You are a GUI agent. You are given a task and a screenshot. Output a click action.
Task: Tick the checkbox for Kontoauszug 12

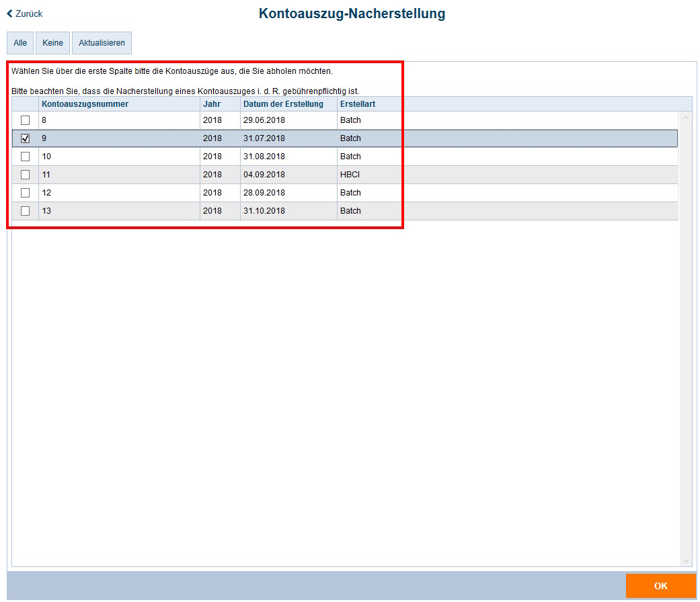pyautogui.click(x=24, y=192)
